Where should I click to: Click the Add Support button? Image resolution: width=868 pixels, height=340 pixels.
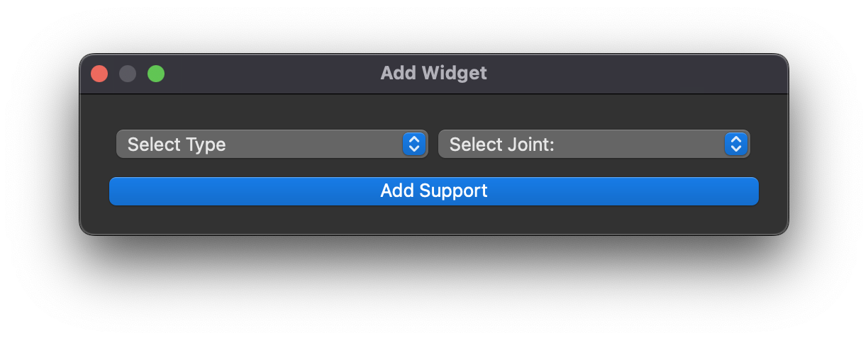(433, 191)
